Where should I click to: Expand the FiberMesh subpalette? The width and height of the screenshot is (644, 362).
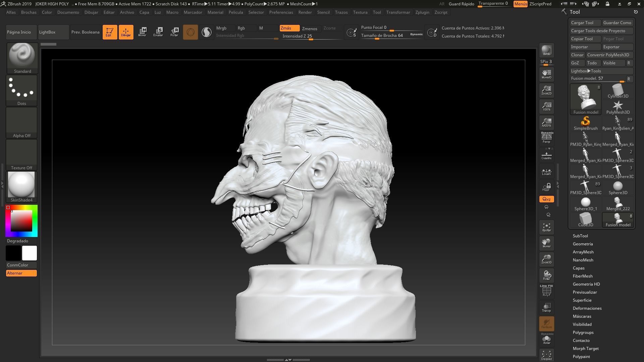[x=583, y=276]
